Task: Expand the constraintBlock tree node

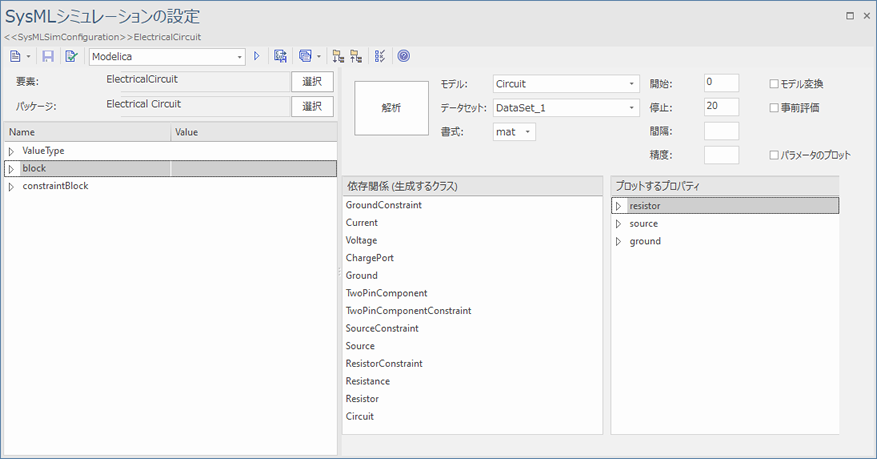Action: tap(11, 187)
